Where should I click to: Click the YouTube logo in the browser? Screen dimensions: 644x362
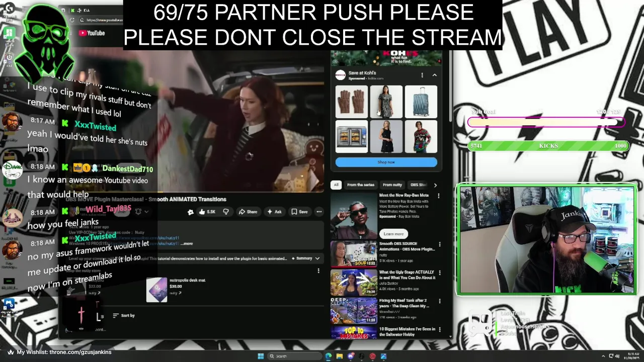[92, 33]
